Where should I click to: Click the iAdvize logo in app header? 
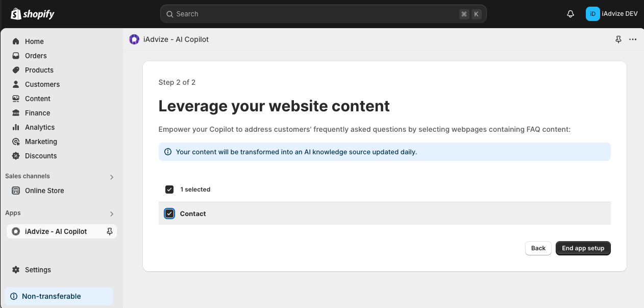point(134,39)
